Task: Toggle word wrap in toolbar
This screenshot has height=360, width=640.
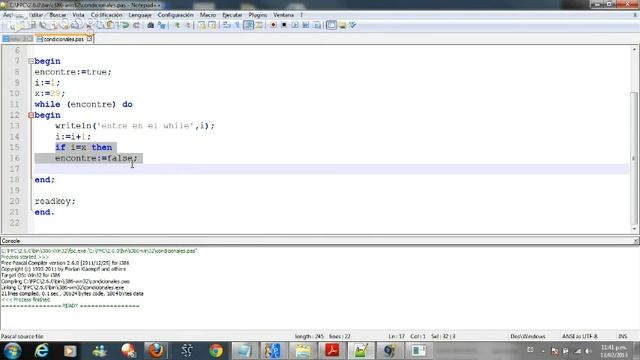Action: 226,25
